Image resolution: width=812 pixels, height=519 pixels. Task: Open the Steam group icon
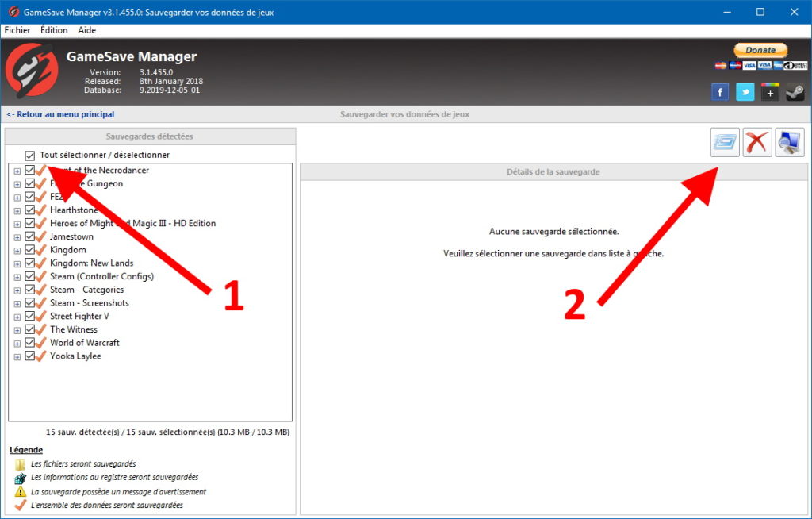point(795,92)
